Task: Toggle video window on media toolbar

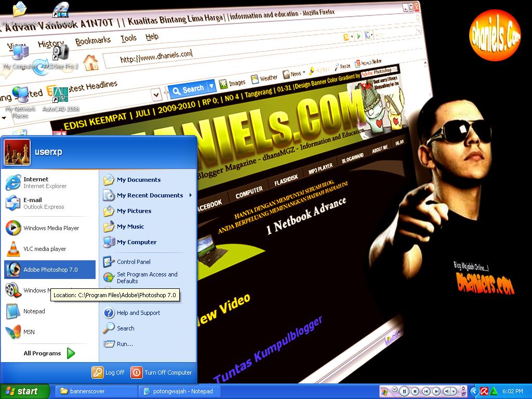Action: (463, 388)
